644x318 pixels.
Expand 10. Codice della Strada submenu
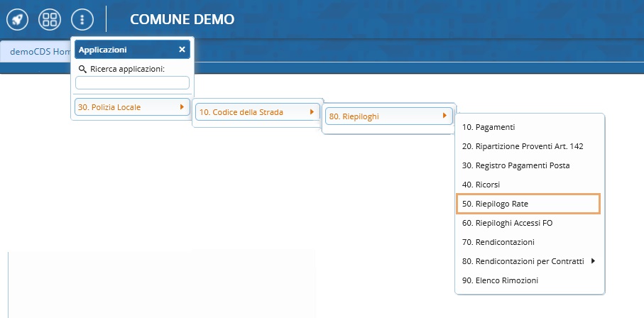(x=256, y=112)
